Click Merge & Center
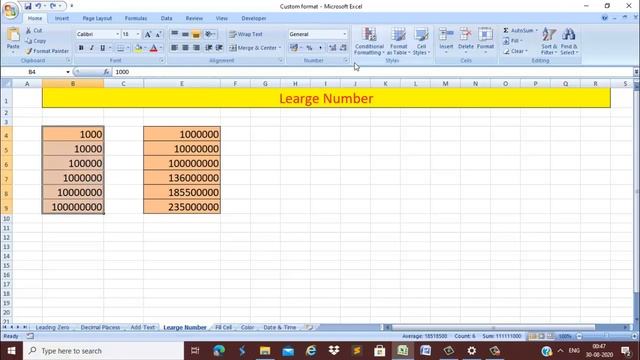 (253, 48)
